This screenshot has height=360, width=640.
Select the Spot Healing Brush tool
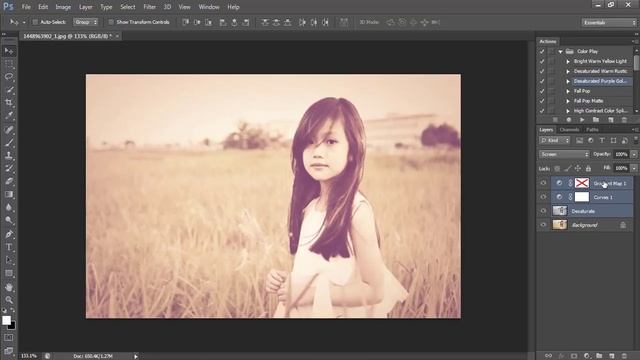click(9, 130)
